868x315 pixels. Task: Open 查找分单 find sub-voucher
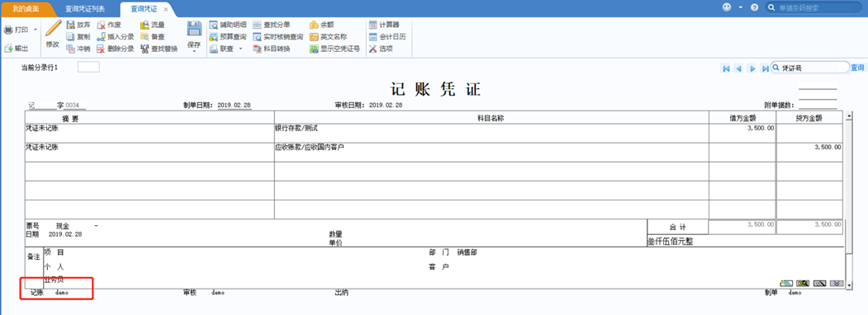pos(271,25)
